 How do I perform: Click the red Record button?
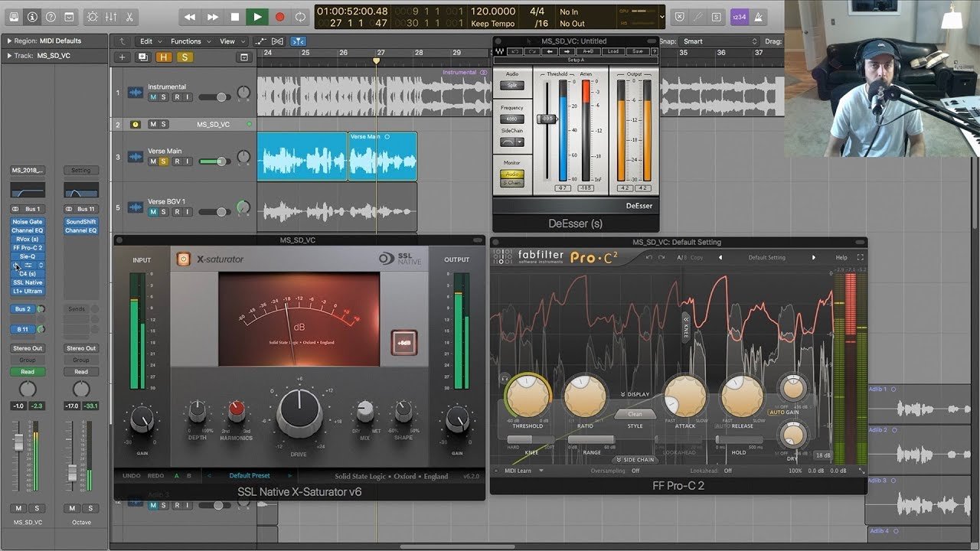279,16
